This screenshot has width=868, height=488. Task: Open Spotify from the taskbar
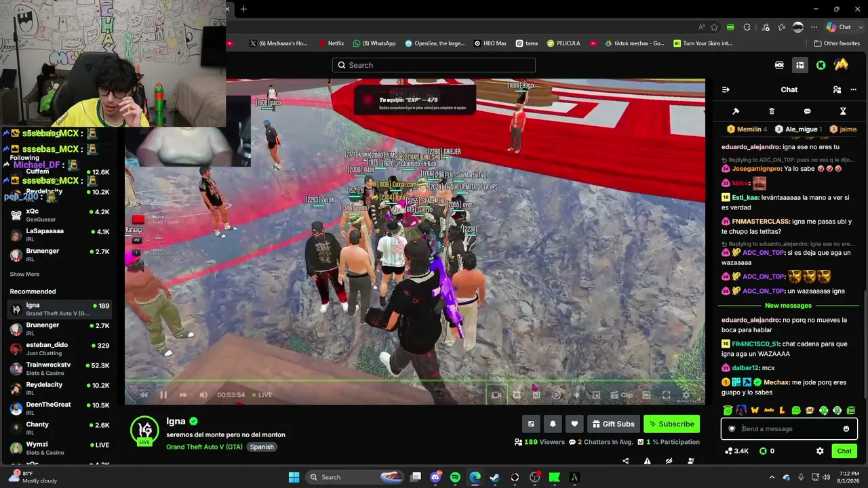point(455,477)
